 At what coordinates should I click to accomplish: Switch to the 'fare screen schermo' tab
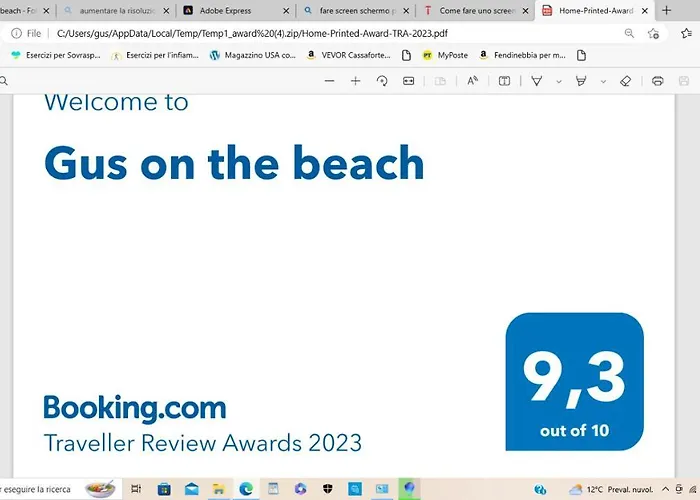(358, 11)
